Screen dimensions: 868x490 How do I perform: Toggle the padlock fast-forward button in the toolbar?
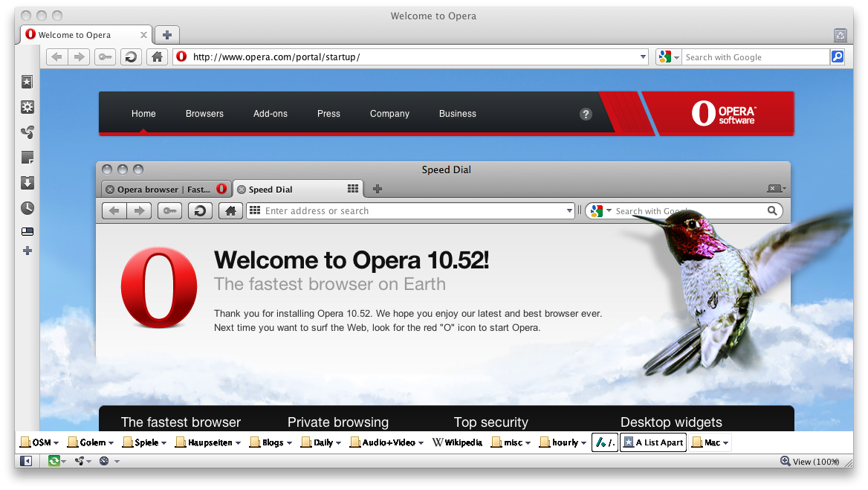[x=105, y=57]
